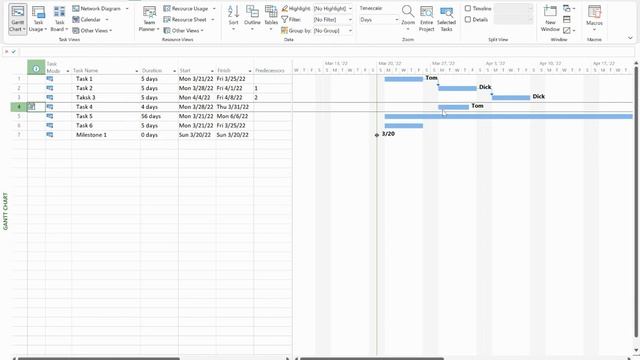Image resolution: width=640 pixels, height=360 pixels.
Task: Open the Start column filter arrow
Action: (212, 71)
